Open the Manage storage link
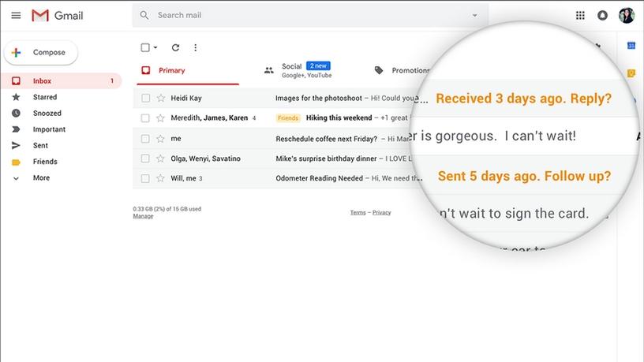Image resolution: width=644 pixels, height=362 pixels. pos(143,216)
